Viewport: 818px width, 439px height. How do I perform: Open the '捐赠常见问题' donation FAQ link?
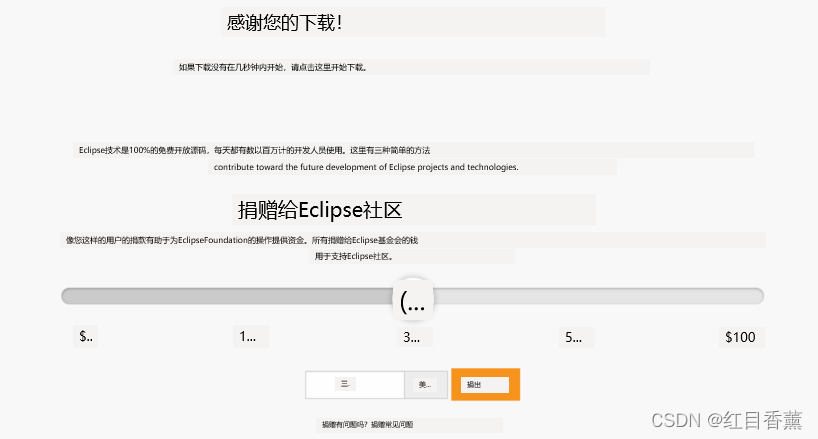[x=392, y=424]
